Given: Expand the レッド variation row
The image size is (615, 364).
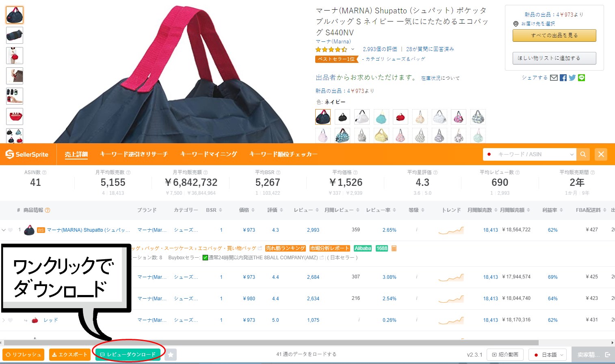Looking at the screenshot, I should tap(4, 320).
